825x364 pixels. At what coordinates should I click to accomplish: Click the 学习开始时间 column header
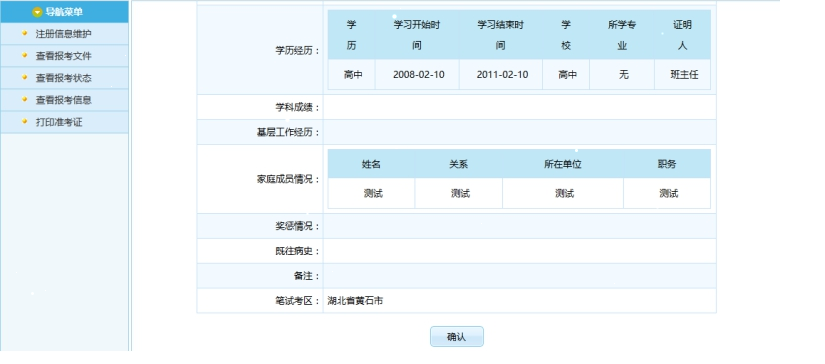tap(417, 35)
